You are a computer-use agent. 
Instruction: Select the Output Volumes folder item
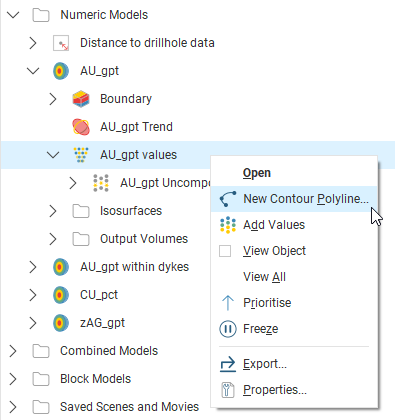click(144, 239)
